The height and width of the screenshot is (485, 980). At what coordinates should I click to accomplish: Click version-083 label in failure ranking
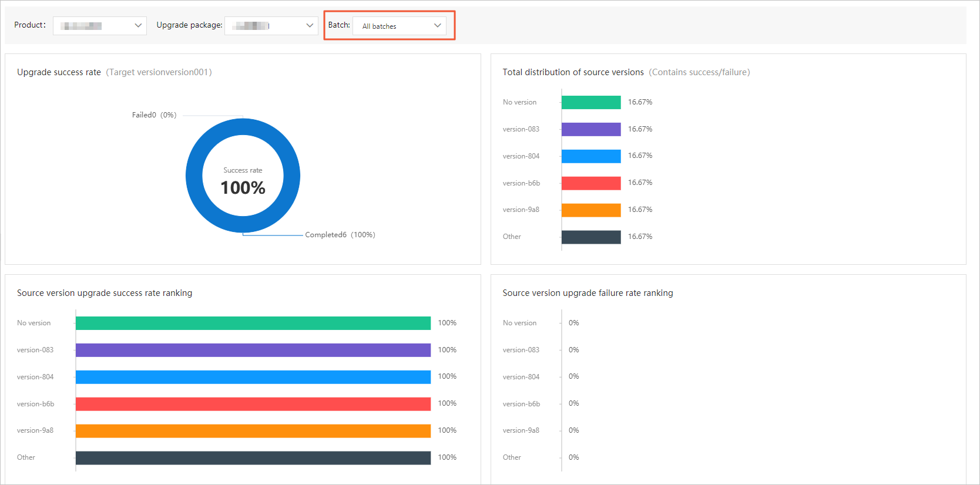click(x=521, y=350)
